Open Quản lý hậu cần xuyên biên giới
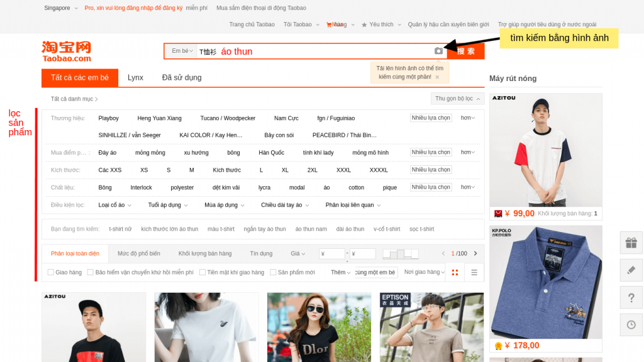Viewport: 644px width, 362px height. 448,25
